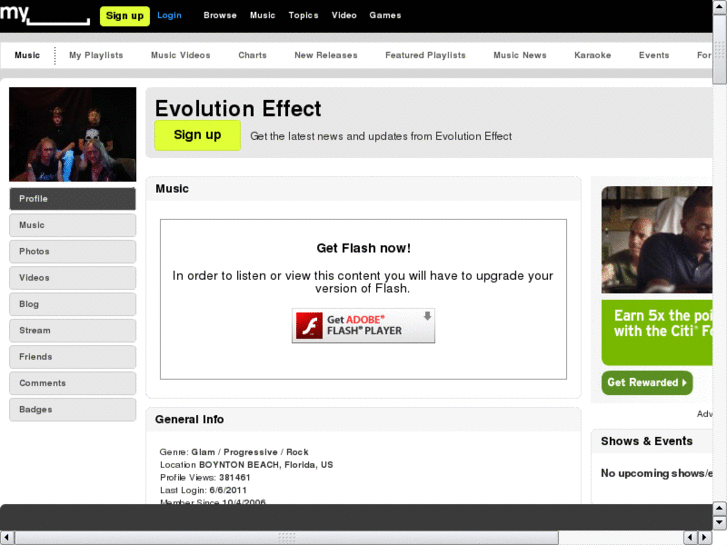
Task: Click the Get Flash now! heading
Action: (x=364, y=248)
